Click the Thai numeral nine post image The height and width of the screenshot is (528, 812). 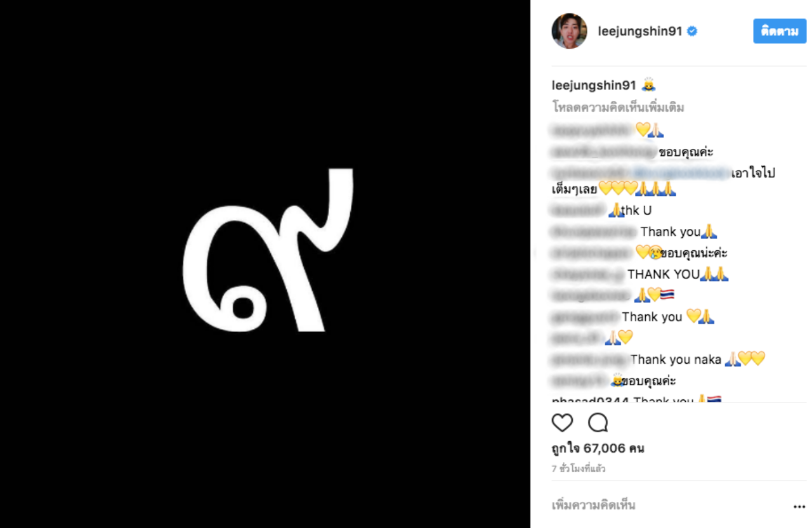coord(265,264)
